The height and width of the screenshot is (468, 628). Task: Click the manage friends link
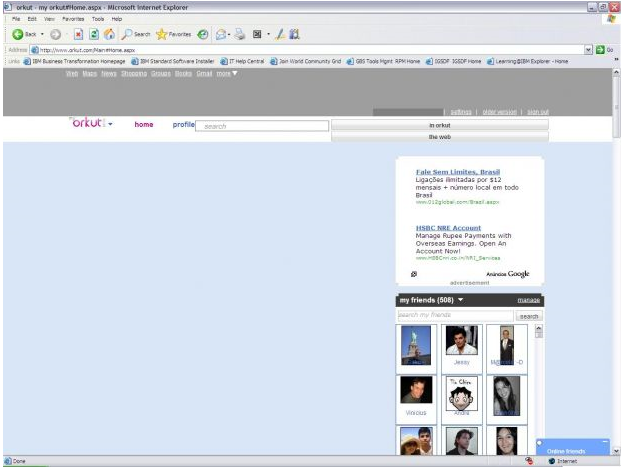pyautogui.click(x=528, y=300)
